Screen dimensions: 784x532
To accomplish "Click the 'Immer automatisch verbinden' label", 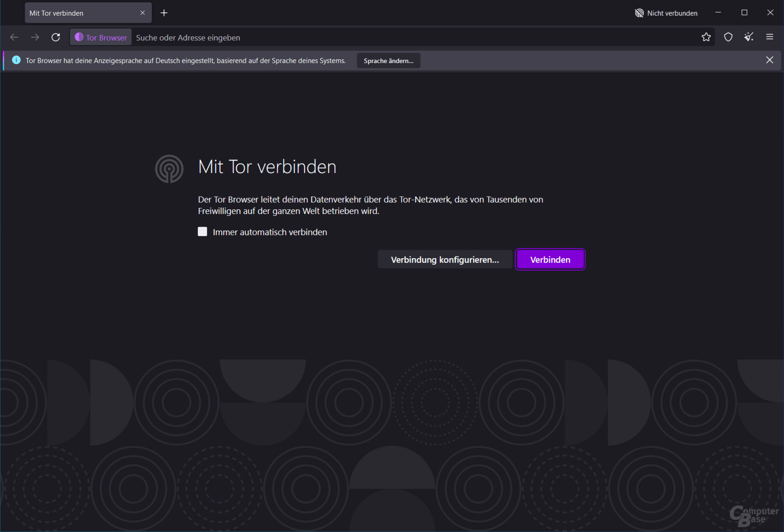I will 270,232.
